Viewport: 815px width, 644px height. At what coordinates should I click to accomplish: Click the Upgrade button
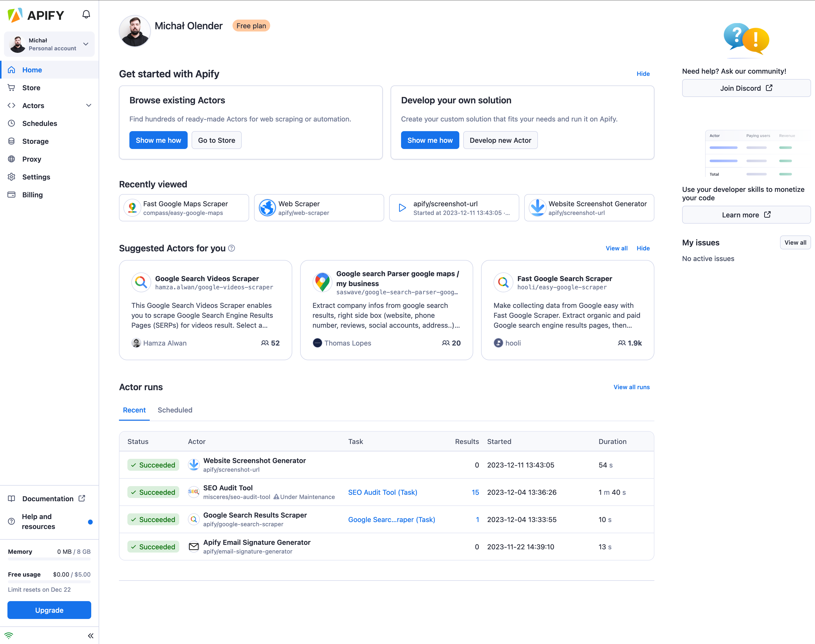tap(49, 610)
